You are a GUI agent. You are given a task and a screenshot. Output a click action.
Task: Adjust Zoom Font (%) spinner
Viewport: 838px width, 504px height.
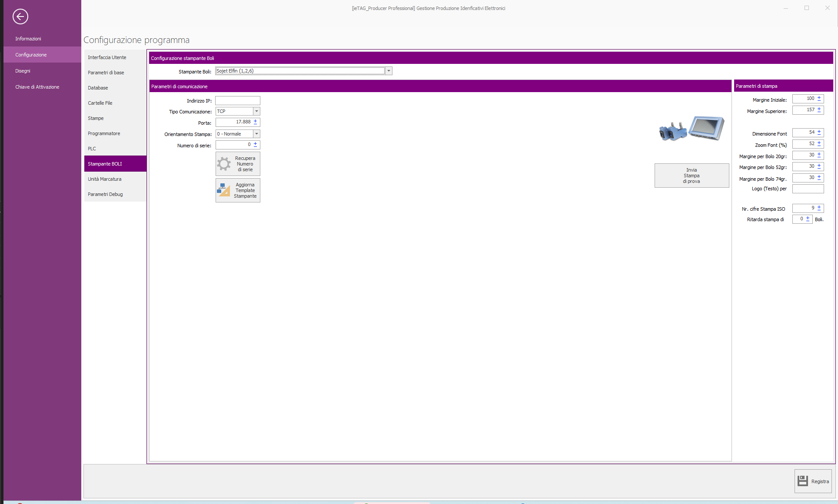819,144
